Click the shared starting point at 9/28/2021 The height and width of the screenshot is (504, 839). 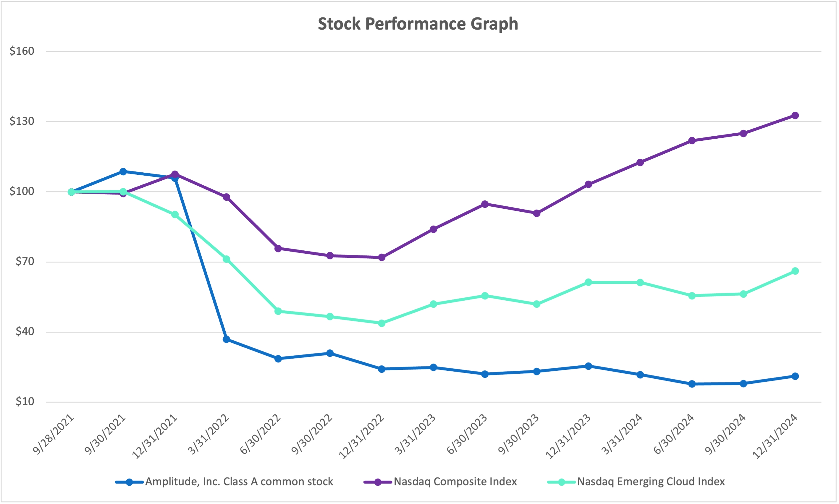[x=71, y=192]
